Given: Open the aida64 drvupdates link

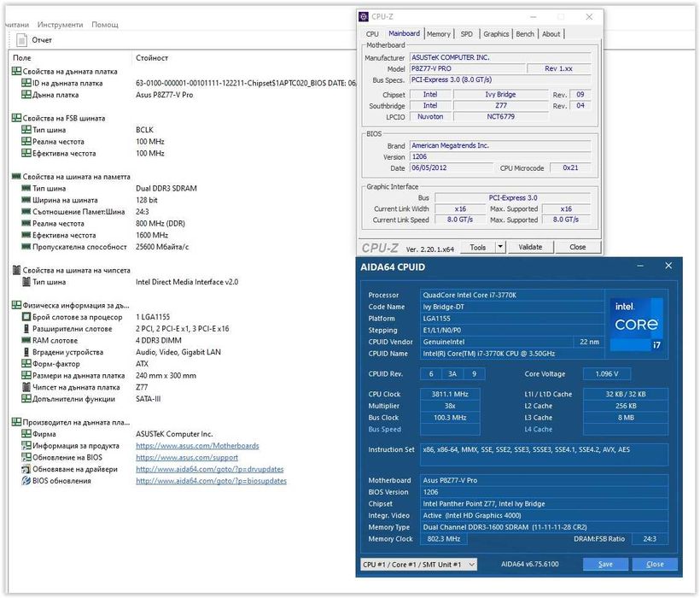Looking at the screenshot, I should pyautogui.click(x=210, y=469).
